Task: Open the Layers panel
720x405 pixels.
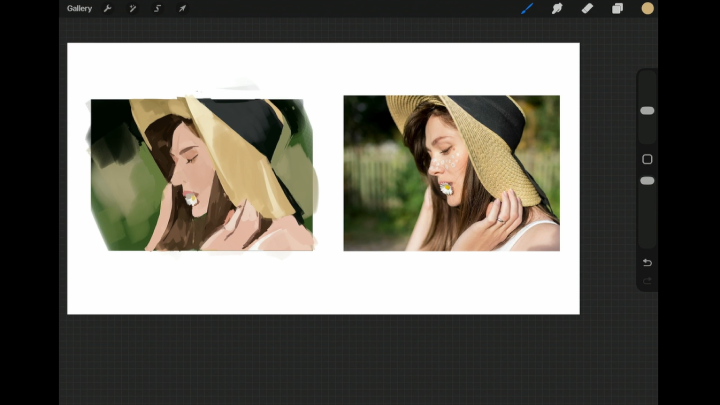Action: (618, 8)
